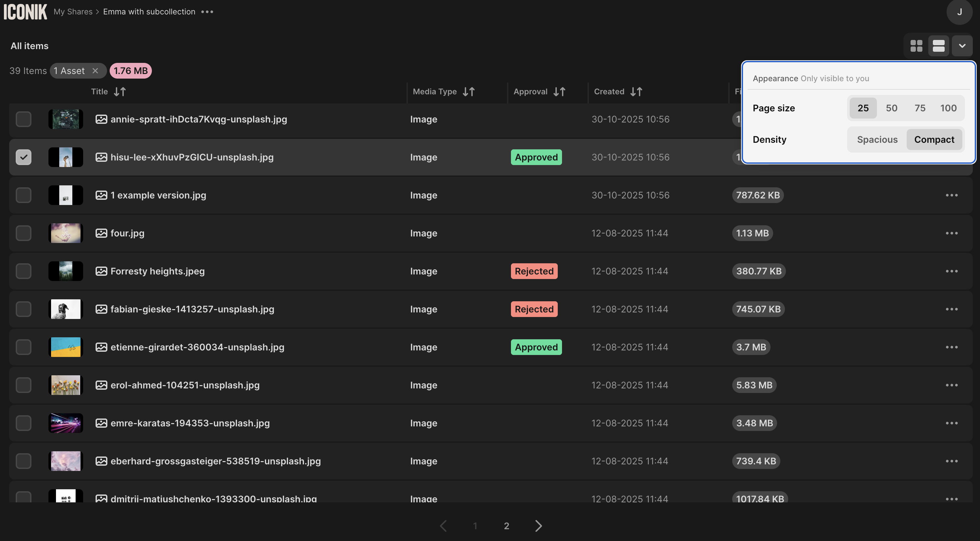
Task: Navigate to My Shares breadcrumb
Action: coord(73,12)
